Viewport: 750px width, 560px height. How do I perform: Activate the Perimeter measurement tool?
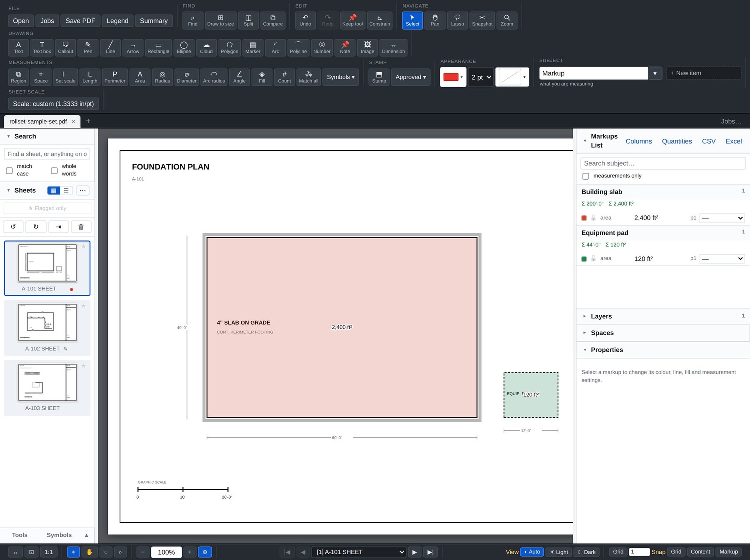115,77
